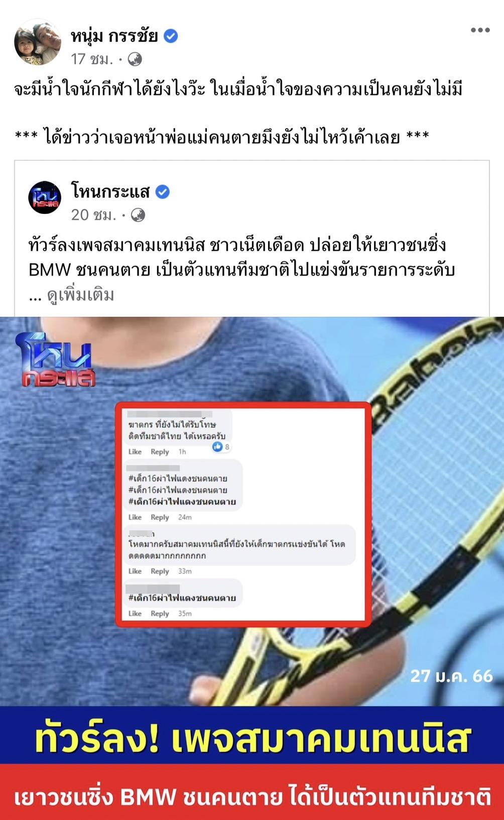Screen dimensions: 504x820
Task: Open the shared tennis racket news image
Action: click(252, 568)
